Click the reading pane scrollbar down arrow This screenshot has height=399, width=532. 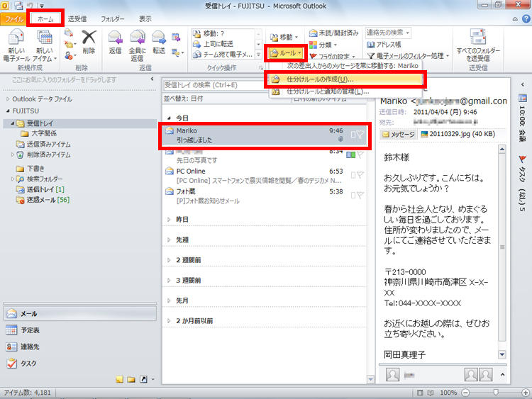(x=501, y=355)
